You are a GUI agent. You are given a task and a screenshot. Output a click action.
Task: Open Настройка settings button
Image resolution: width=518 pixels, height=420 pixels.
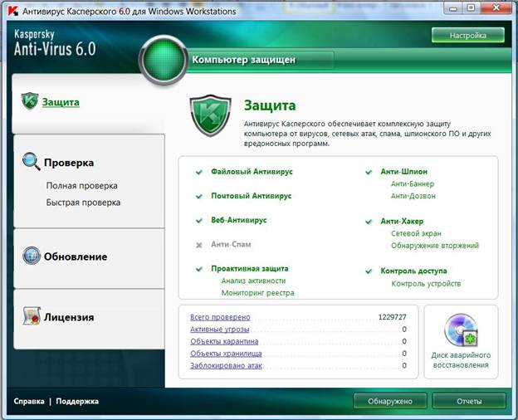click(x=468, y=36)
